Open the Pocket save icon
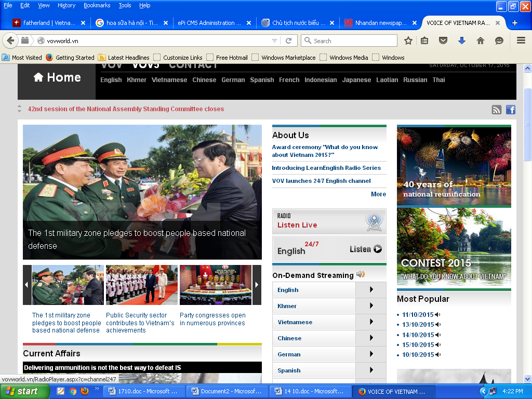Image resolution: width=532 pixels, height=399 pixels. pos(443,41)
